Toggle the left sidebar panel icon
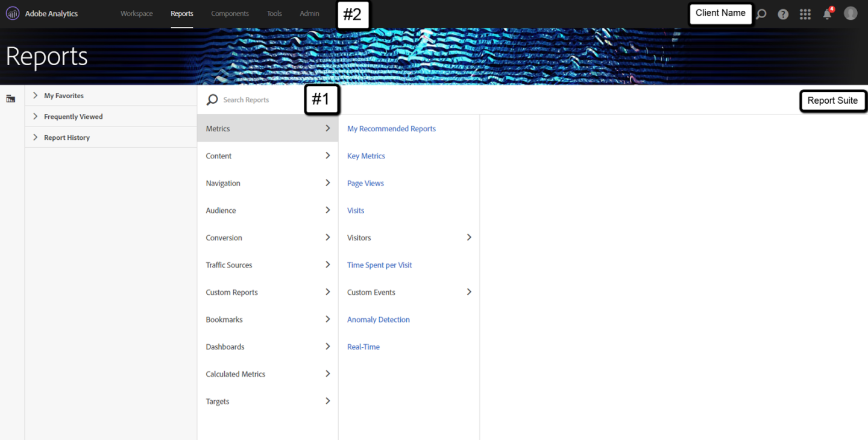The height and width of the screenshot is (440, 868). coord(11,99)
